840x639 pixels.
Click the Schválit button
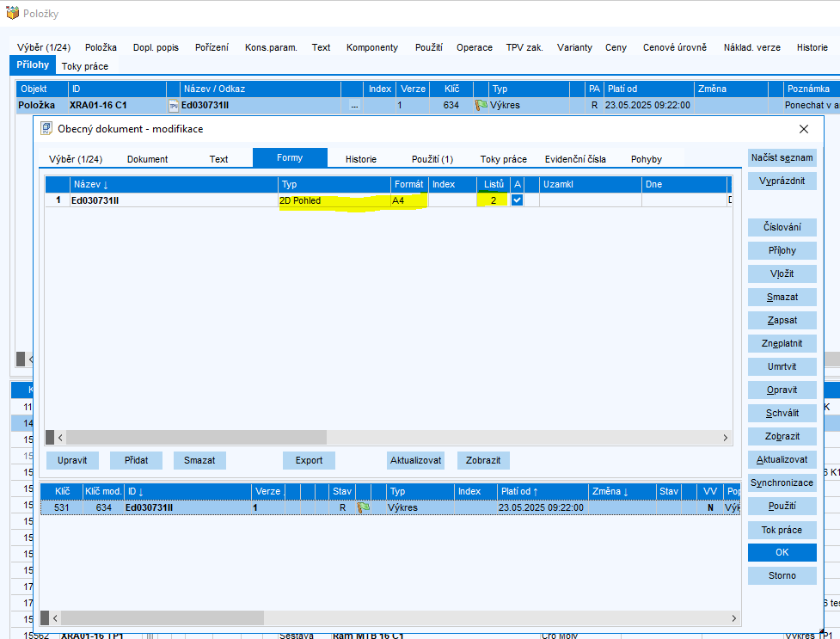pos(782,414)
